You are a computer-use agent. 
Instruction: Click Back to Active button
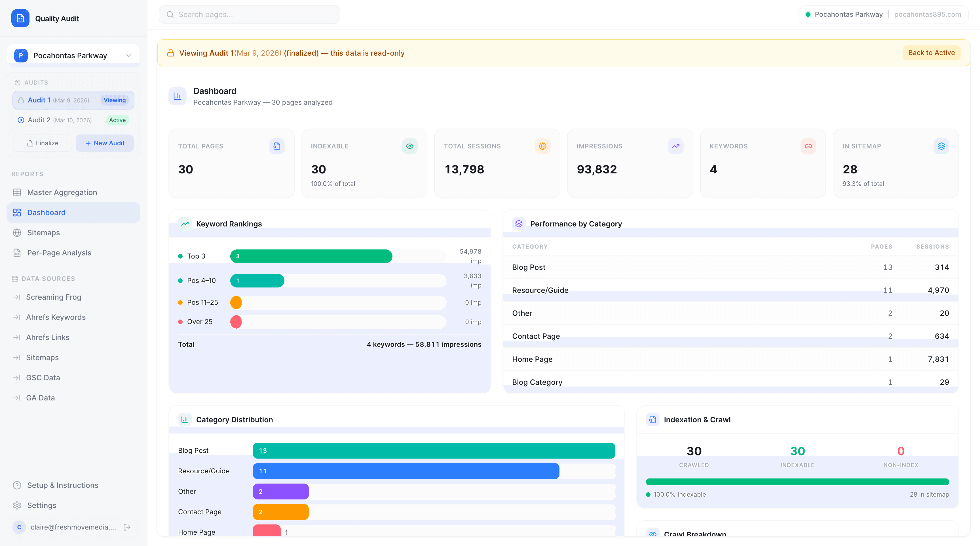pos(931,53)
